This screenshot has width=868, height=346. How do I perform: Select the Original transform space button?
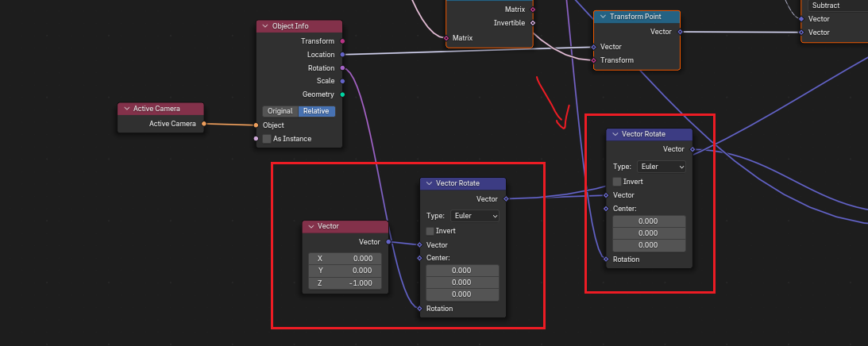click(280, 111)
